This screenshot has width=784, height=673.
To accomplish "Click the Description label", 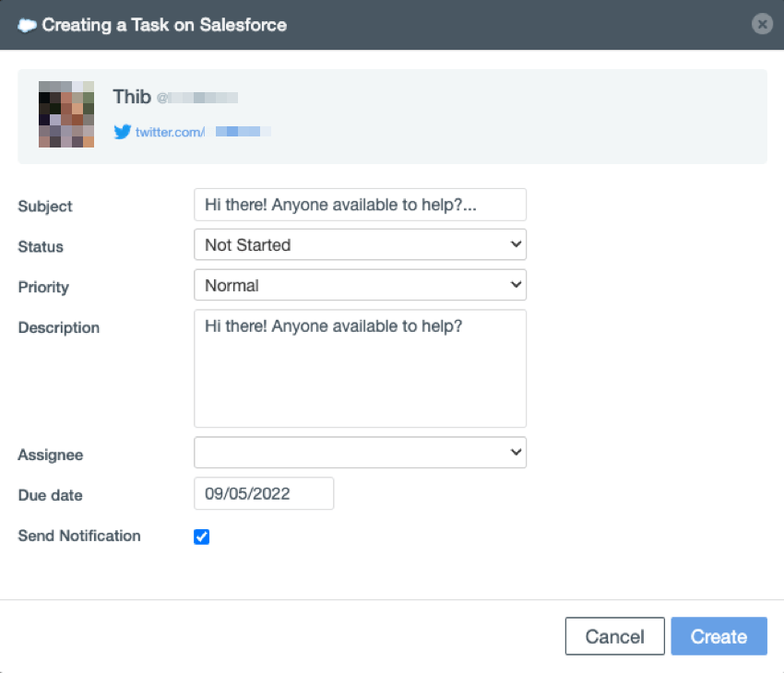I will [58, 328].
